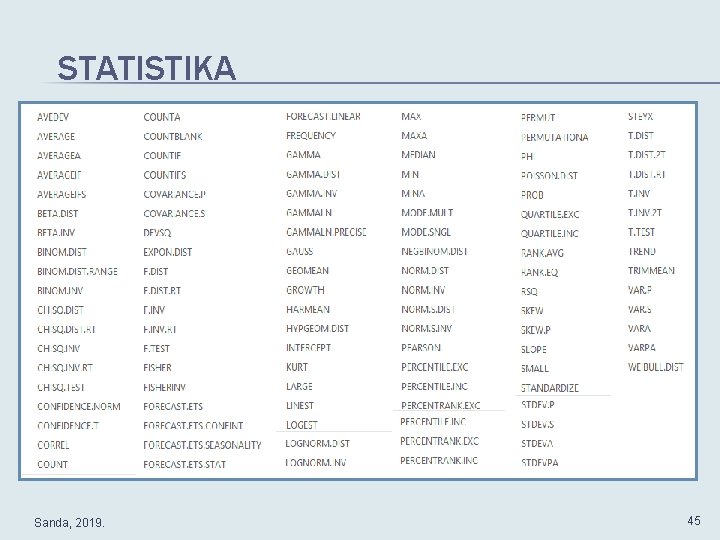Click the AVEDEV function name

pyautogui.click(x=53, y=117)
